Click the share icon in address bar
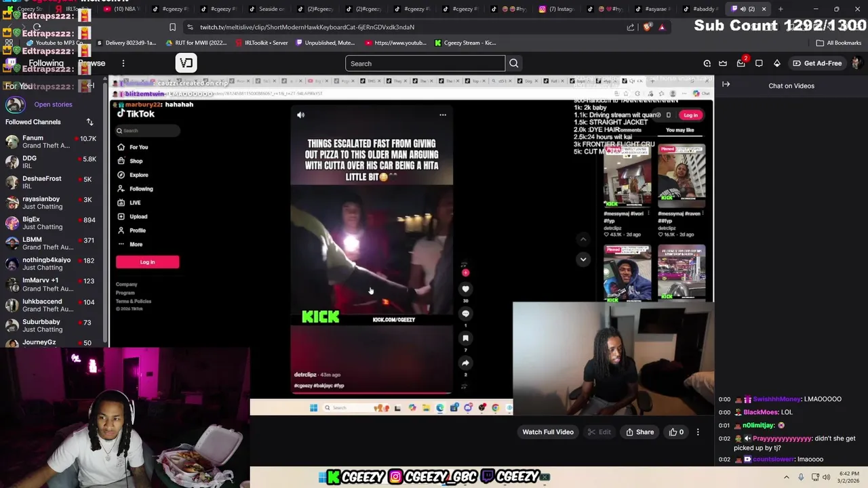Screen dimensions: 868x488 coord(631,27)
